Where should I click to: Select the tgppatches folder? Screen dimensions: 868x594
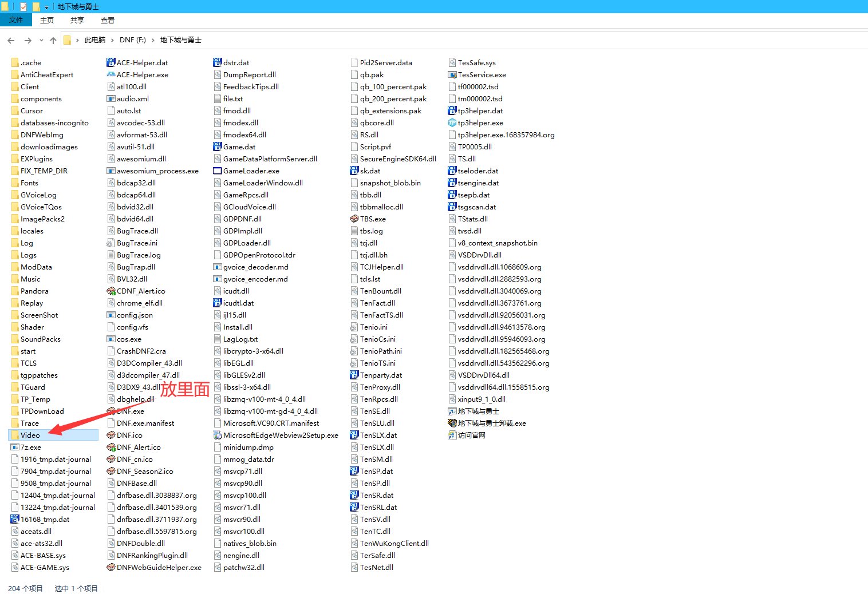[34, 375]
